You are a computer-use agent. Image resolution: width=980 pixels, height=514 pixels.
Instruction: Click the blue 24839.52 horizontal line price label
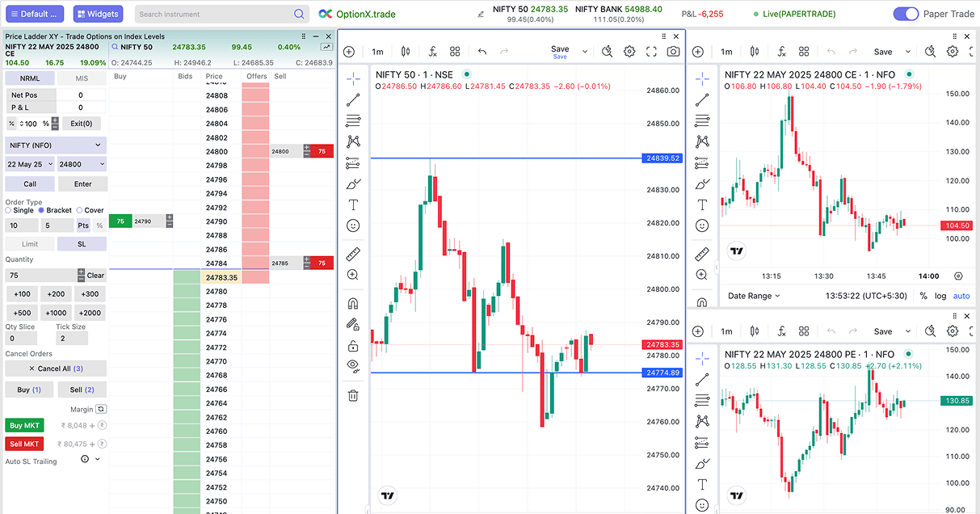662,158
